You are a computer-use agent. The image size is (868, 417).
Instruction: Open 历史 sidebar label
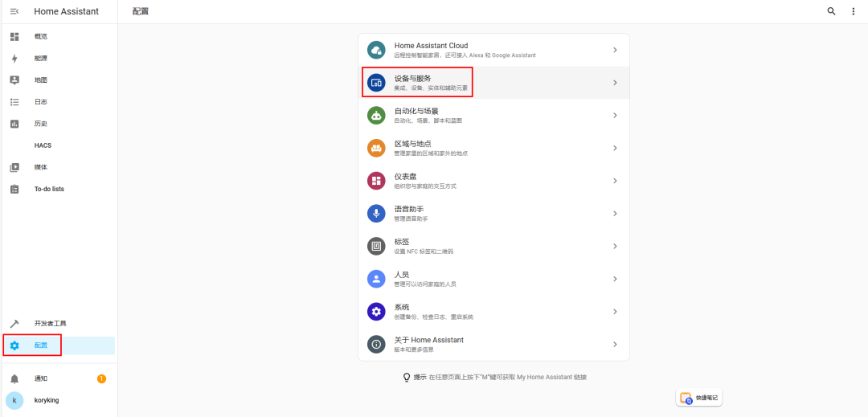[40, 123]
